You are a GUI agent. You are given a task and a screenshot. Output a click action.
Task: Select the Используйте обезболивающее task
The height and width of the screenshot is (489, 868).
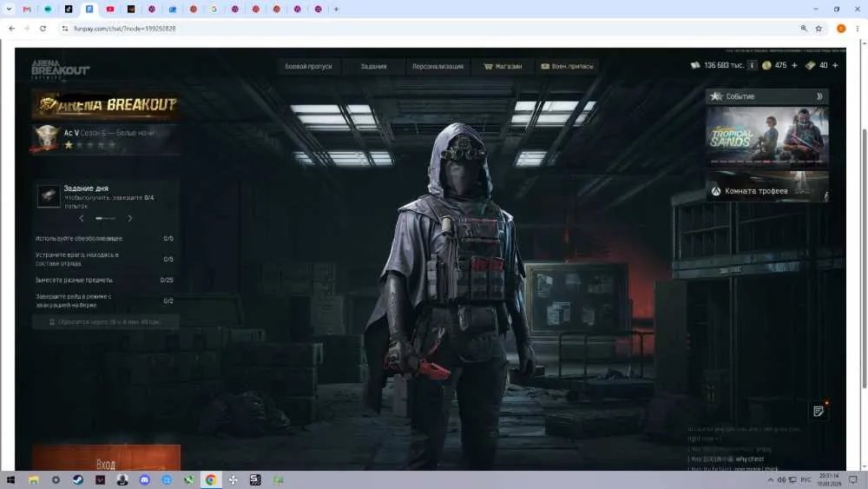105,238
